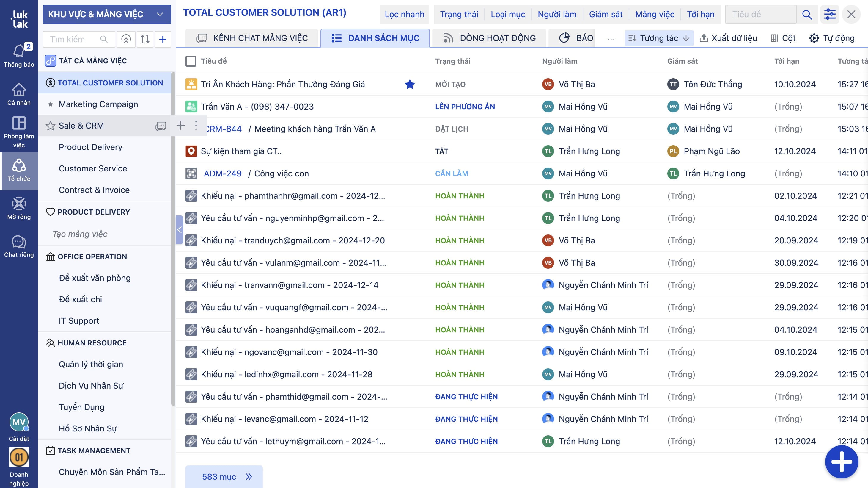Click the Tiêu đề search input field
Viewport: 868px width, 488px height.
point(760,15)
